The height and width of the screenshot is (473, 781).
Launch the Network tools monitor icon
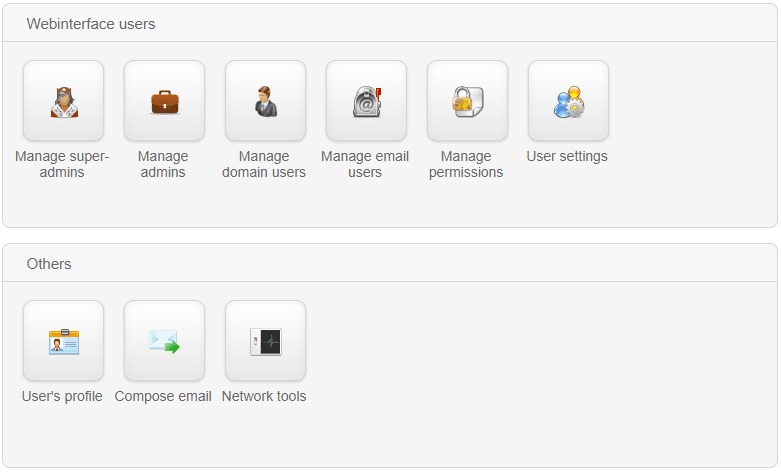tap(265, 341)
